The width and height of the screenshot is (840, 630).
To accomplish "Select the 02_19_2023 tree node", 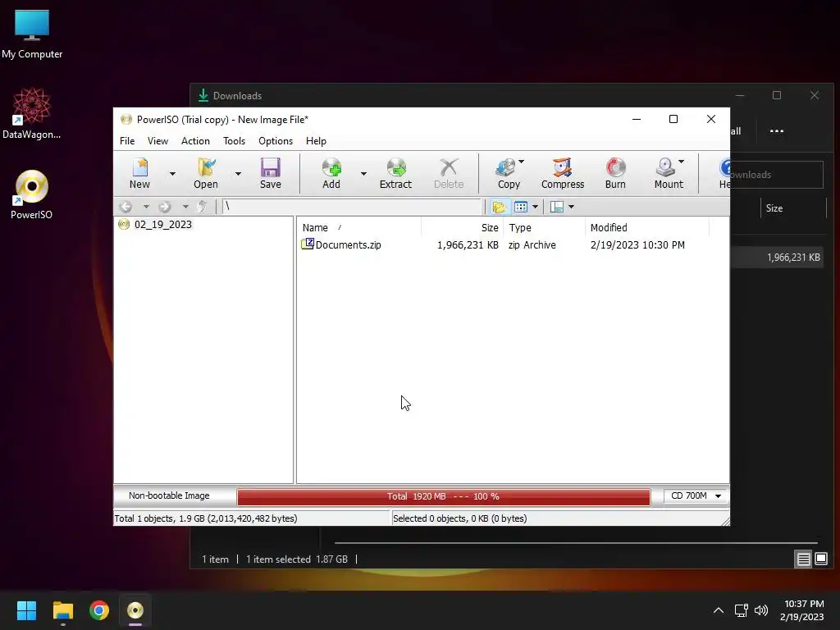I will (x=163, y=225).
